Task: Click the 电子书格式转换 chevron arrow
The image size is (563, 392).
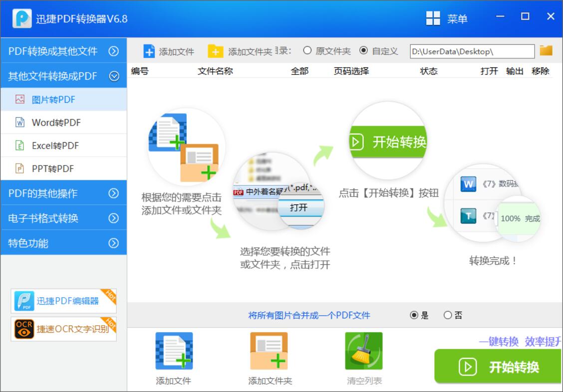Action: (x=114, y=218)
